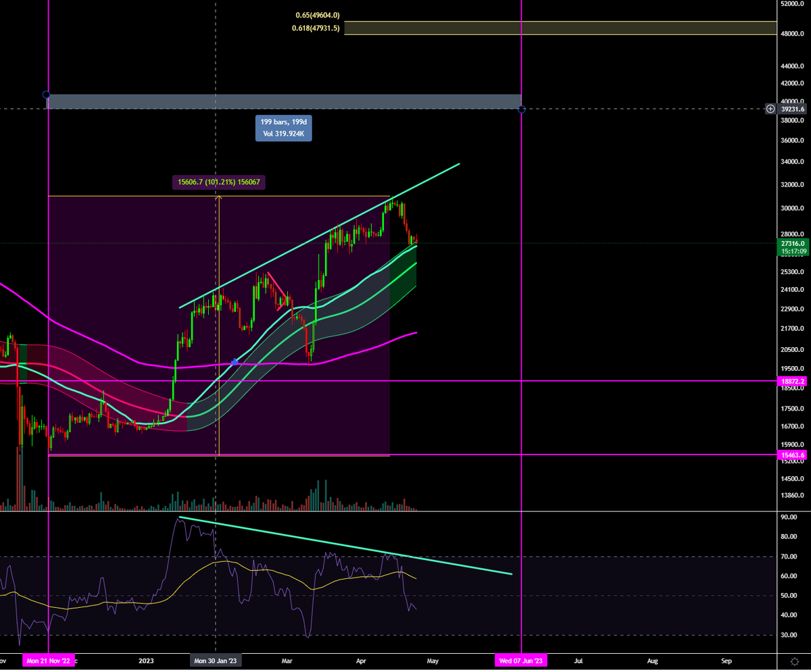The height and width of the screenshot is (672, 811).
Task: Select the blue cross marker on moving average
Action: pyautogui.click(x=235, y=362)
